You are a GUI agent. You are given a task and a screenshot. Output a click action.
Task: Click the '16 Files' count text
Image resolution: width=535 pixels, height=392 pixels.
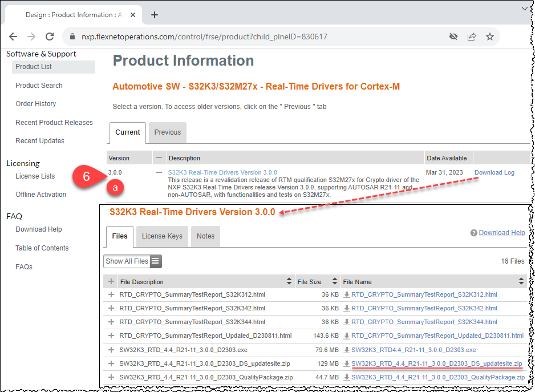click(x=513, y=261)
